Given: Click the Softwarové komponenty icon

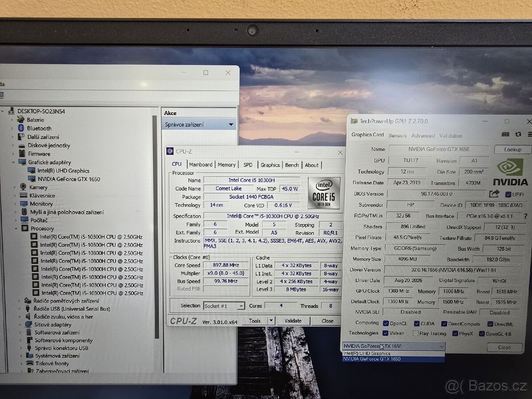Looking at the screenshot, I should [x=29, y=340].
